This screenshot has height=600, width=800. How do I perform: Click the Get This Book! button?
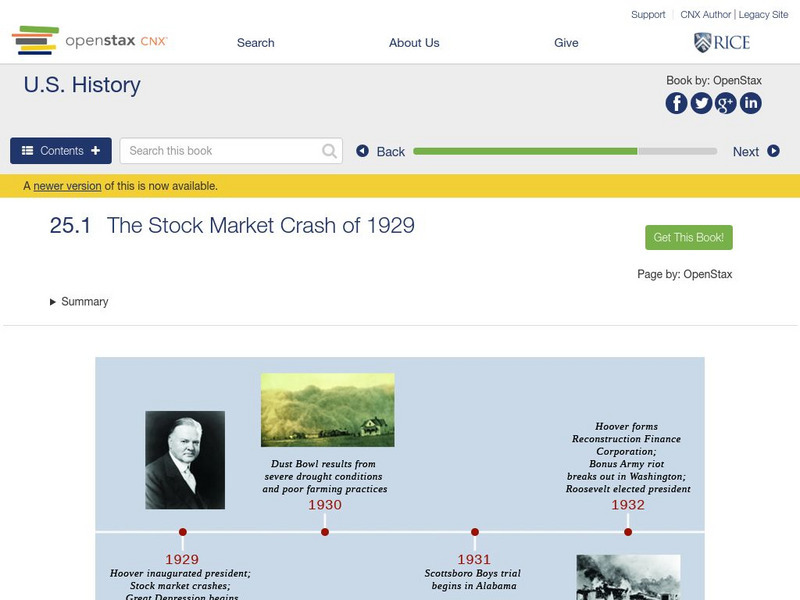pyautogui.click(x=689, y=238)
